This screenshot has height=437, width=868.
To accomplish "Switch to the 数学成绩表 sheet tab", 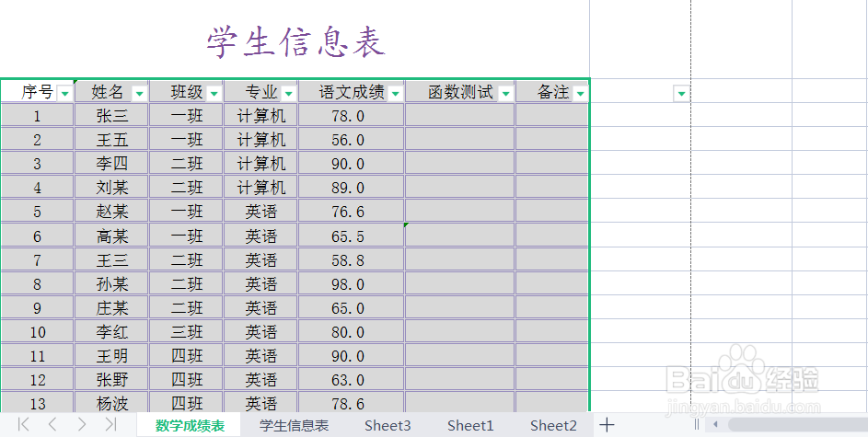I will [190, 425].
